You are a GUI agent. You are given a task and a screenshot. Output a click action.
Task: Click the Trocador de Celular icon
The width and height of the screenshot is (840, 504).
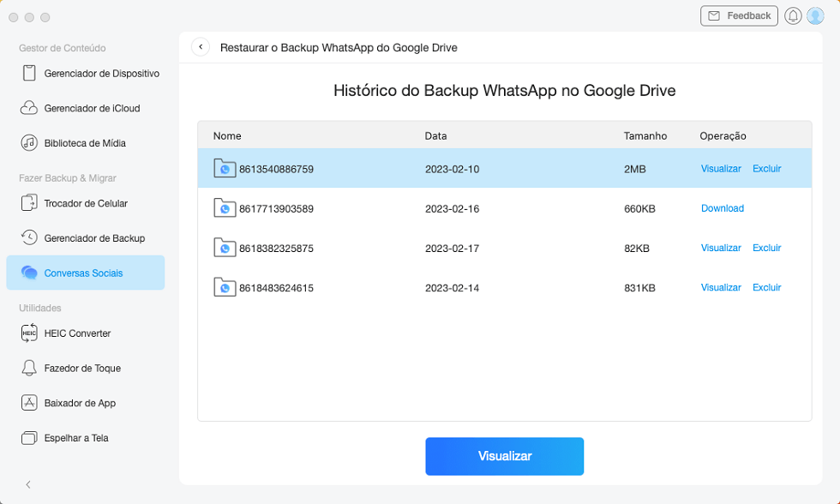(29, 203)
